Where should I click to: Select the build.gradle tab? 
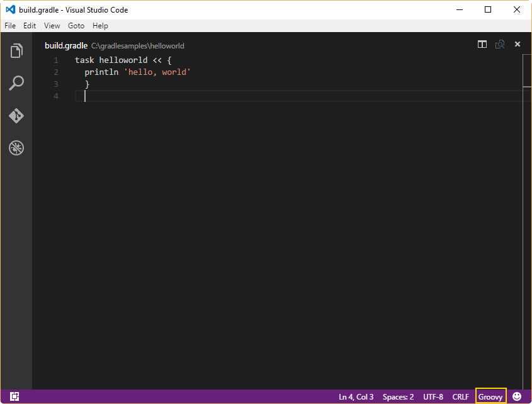[65, 45]
